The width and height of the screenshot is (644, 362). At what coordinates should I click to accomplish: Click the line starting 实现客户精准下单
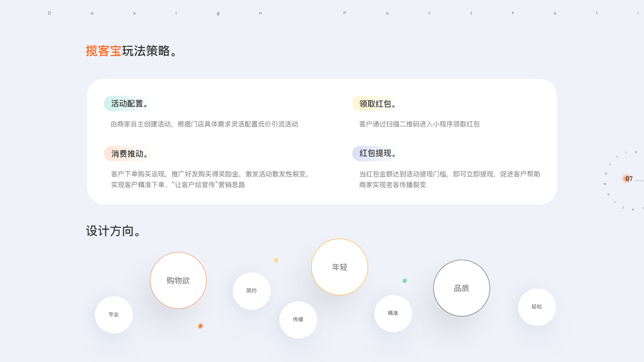[x=178, y=185]
